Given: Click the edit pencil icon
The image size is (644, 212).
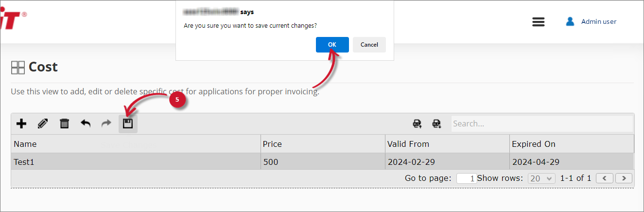Looking at the screenshot, I should pos(43,124).
